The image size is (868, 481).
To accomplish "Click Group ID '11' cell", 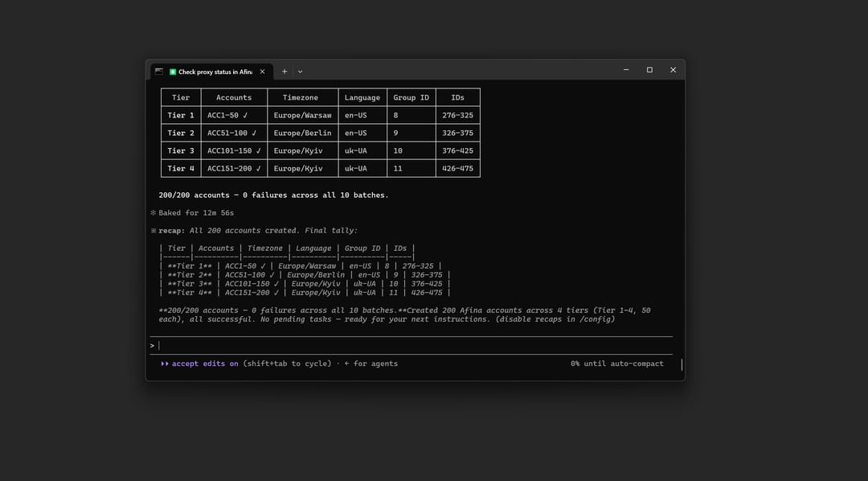I will coord(411,168).
